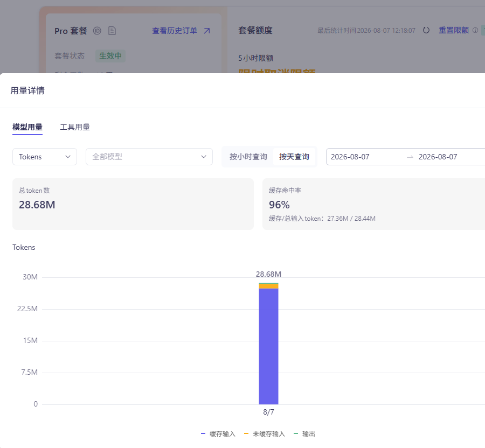
Task: Click the start date field 2026-08-07
Action: [350, 157]
